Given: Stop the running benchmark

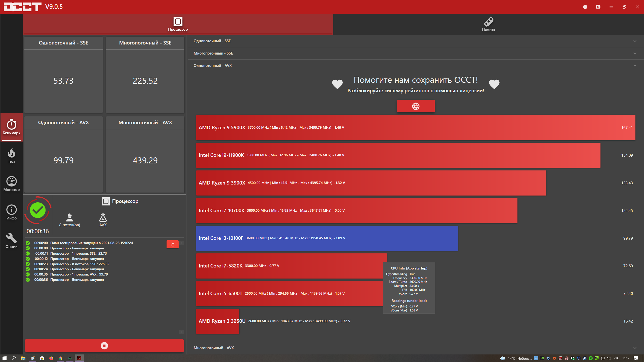Looking at the screenshot, I should 104,346.
